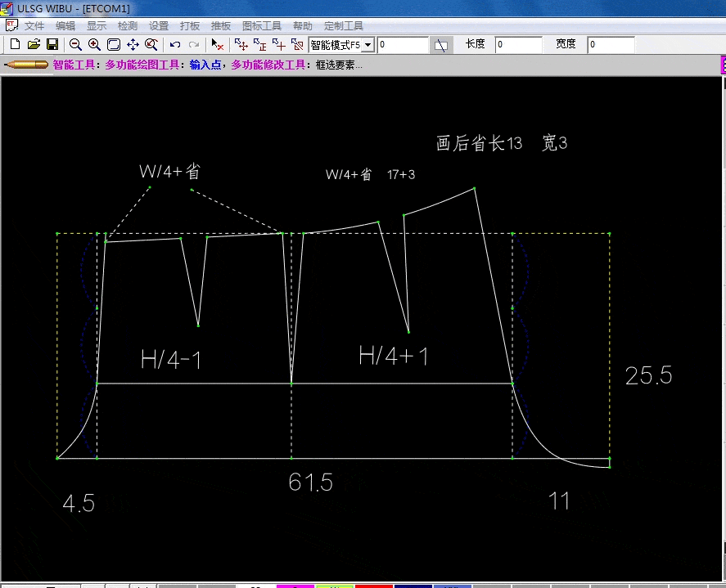Toggle the first snap point mode icon
This screenshot has width=726, height=588.
(x=241, y=44)
